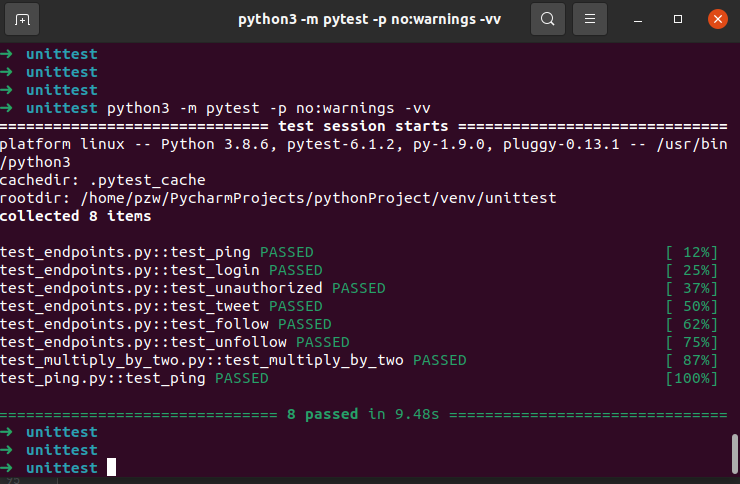The width and height of the screenshot is (740, 484).
Task: Click the text 'test session starts'
Action: click(x=363, y=126)
